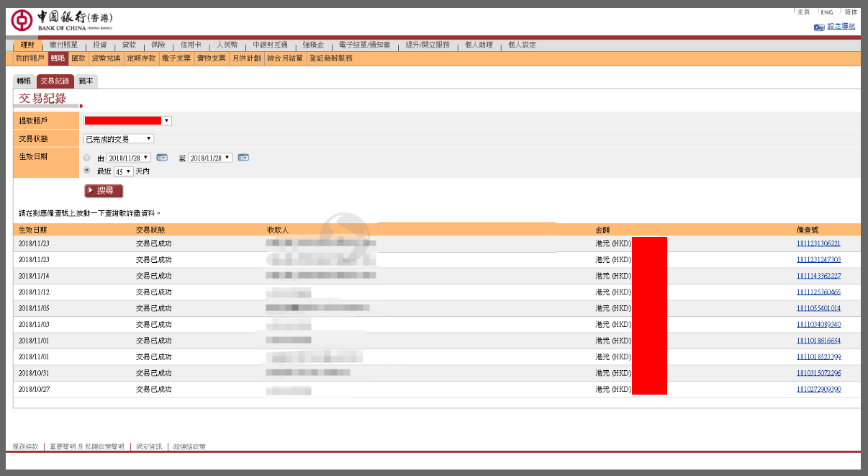Switch language to 简体

tap(851, 12)
